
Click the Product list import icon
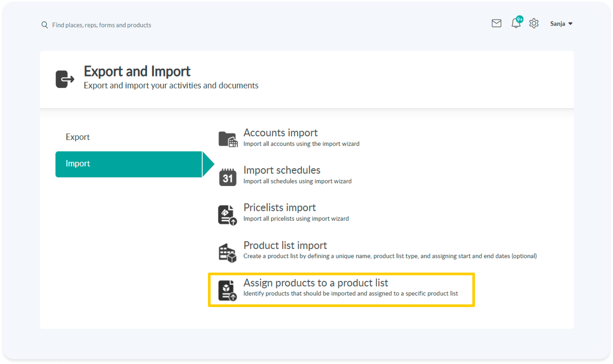(x=227, y=253)
